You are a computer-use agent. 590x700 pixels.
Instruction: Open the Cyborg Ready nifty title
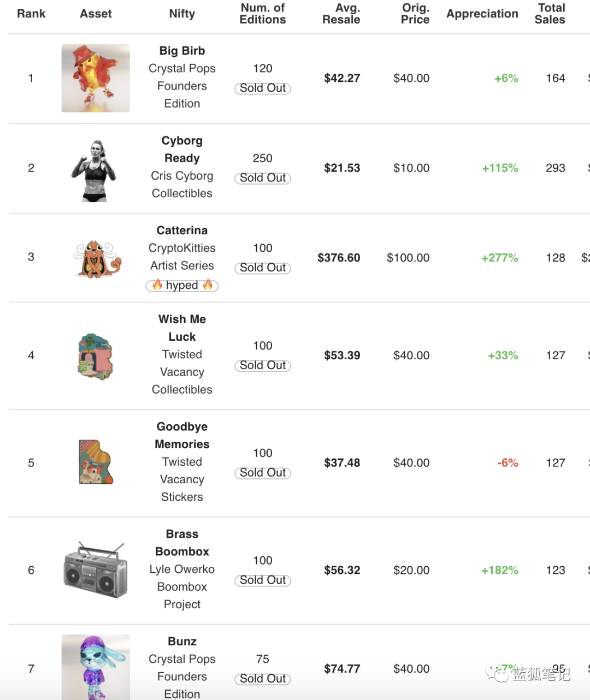(182, 149)
